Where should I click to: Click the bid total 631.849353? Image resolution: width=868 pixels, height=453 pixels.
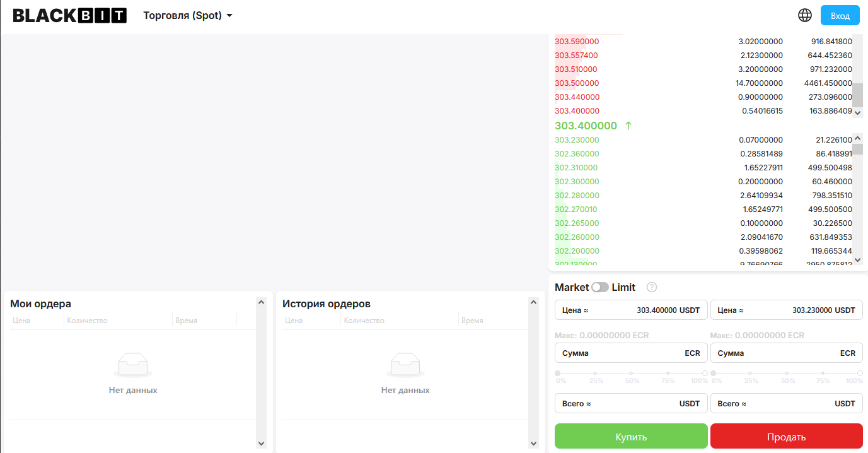(830, 237)
